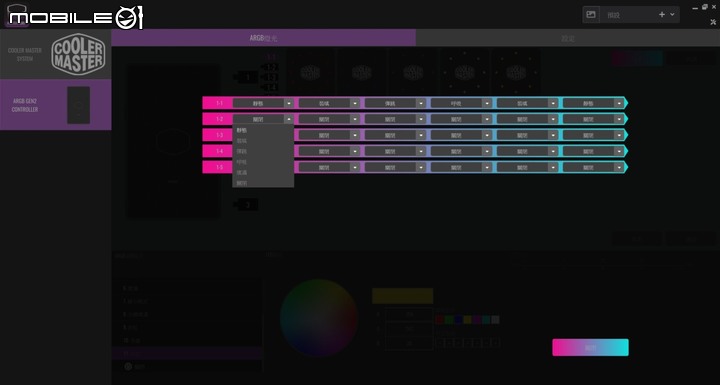Open second mode dropdown in row 1-4
Viewport: 720px width, 385px height.
click(x=329, y=152)
